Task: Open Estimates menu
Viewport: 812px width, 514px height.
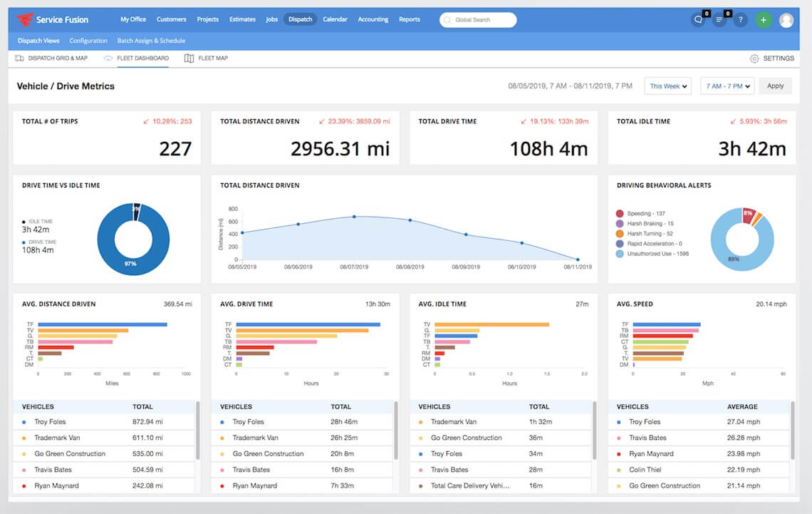Action: (x=242, y=19)
